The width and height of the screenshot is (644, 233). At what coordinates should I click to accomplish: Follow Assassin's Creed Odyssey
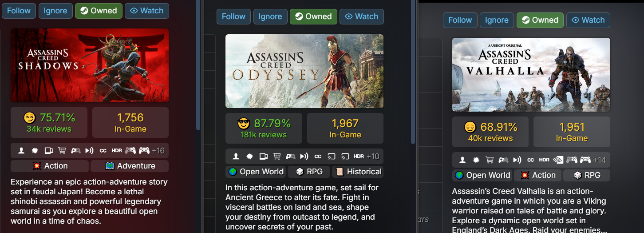click(x=233, y=16)
